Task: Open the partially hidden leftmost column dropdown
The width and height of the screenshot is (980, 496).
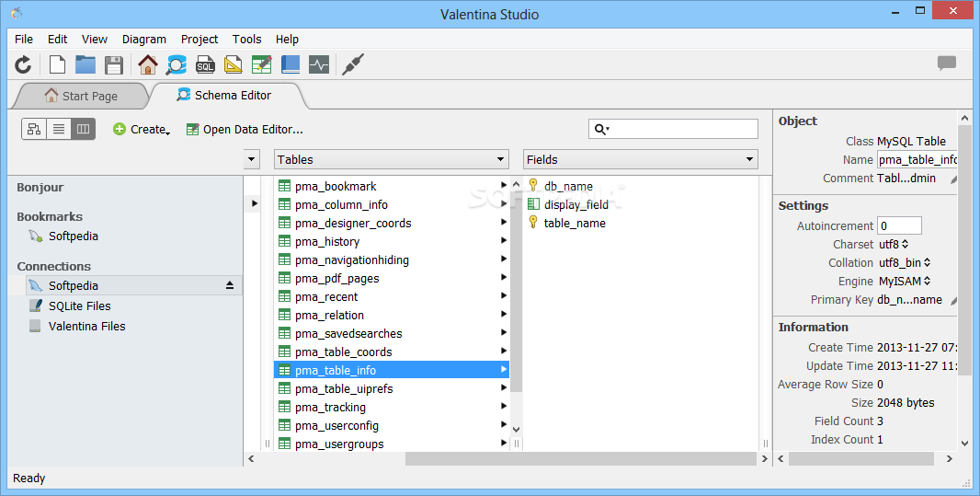Action: click(251, 159)
